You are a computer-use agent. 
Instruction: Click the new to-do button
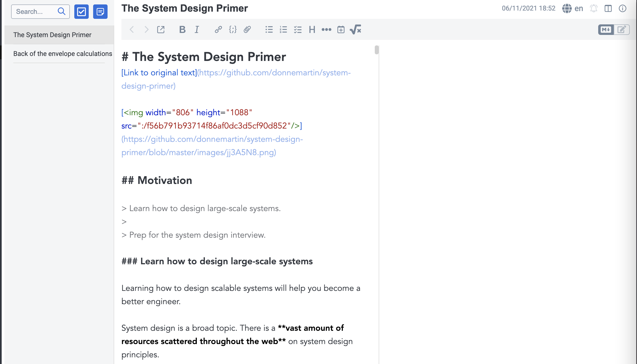click(81, 12)
